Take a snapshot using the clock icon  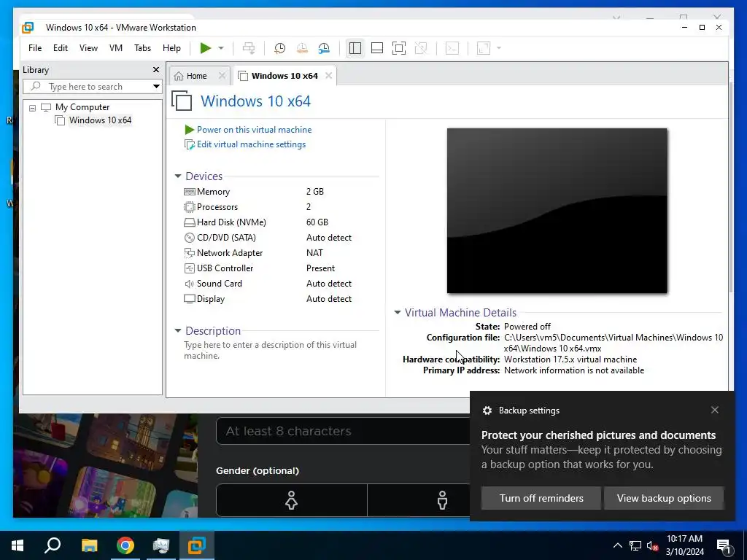[x=279, y=48]
